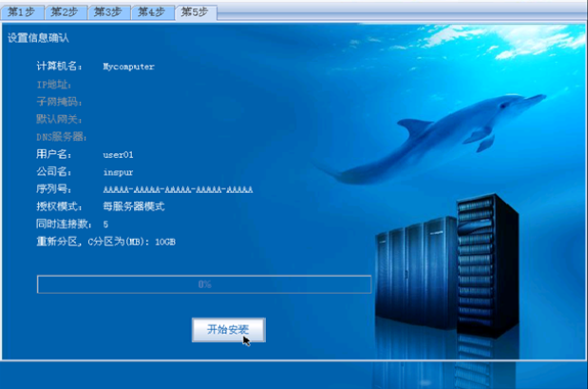Click the 设置信息确认 heading

(x=38, y=38)
